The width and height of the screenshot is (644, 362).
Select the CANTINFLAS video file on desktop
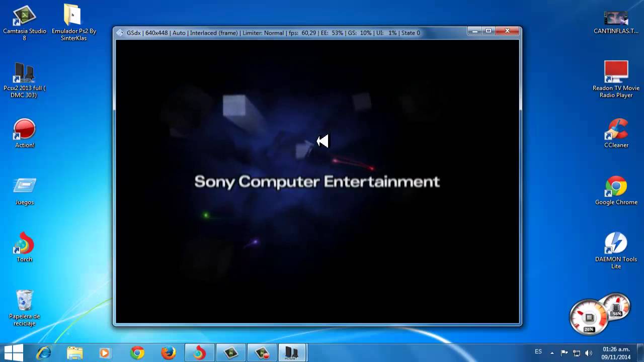616,22
